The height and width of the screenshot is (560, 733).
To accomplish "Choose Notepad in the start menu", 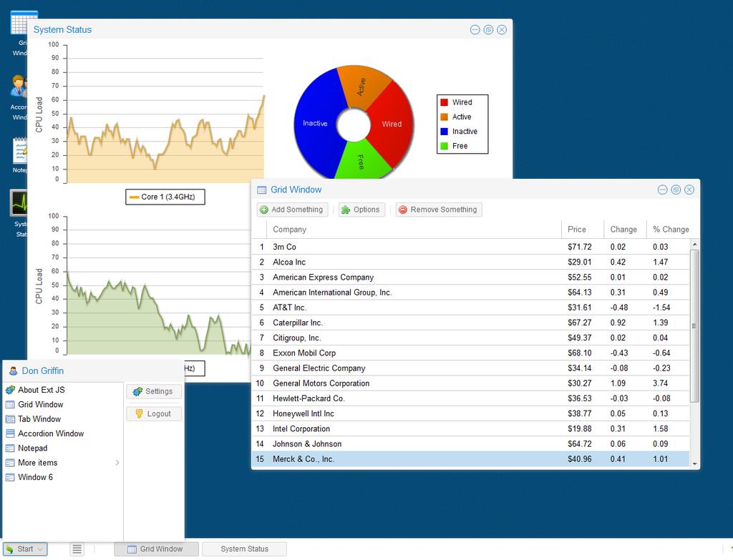I will click(63, 448).
